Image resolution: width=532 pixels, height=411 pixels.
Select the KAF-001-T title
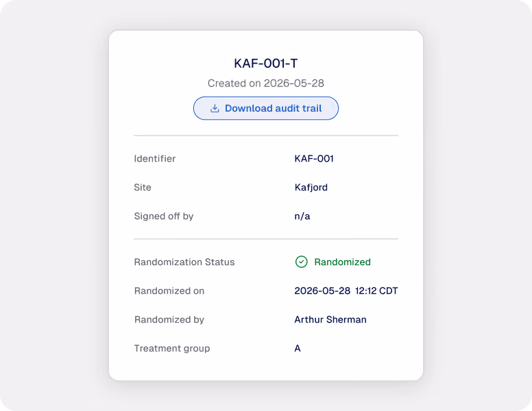266,64
